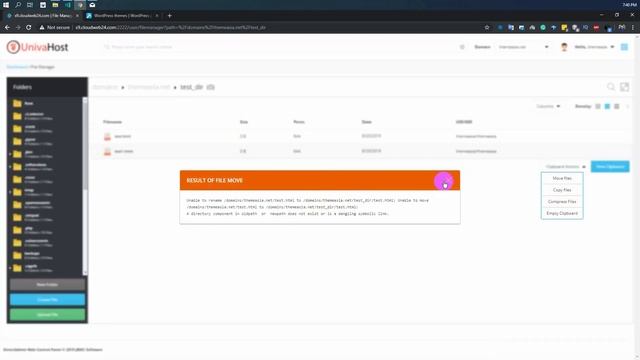
Task: Choose Empty Clipboard from clipboard menu
Action: pyautogui.click(x=562, y=213)
